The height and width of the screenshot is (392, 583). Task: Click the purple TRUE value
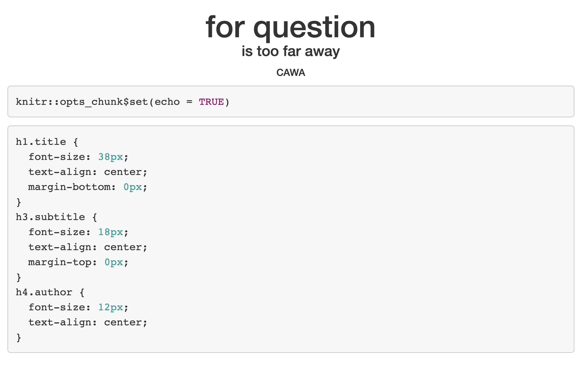211,102
